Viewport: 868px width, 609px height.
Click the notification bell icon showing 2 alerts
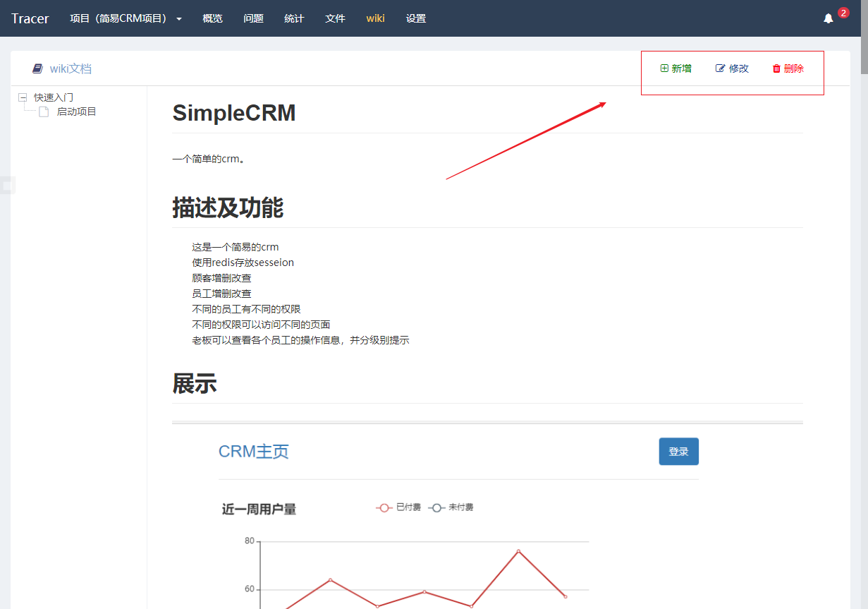[829, 18]
